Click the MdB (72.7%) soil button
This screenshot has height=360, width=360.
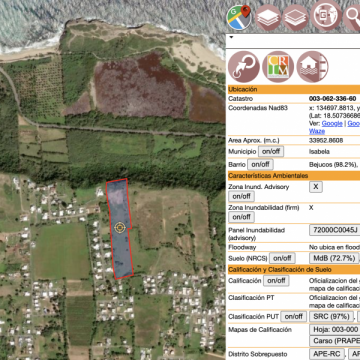pyautogui.click(x=334, y=258)
